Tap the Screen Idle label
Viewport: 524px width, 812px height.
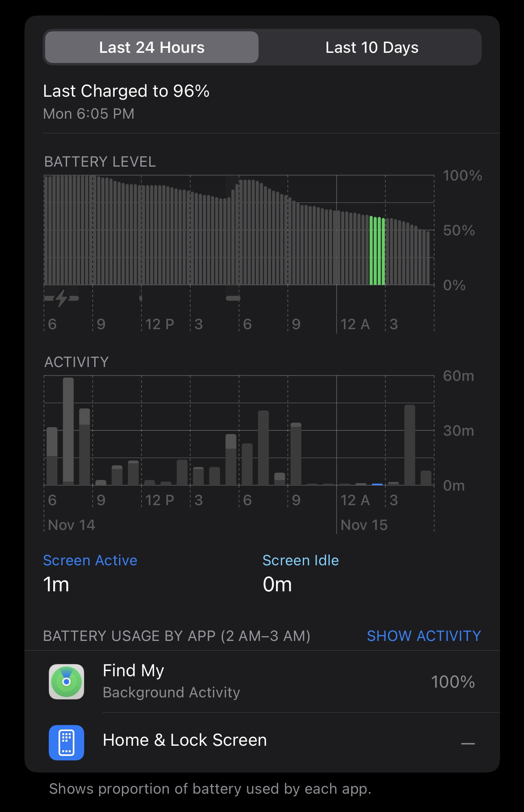pos(300,560)
